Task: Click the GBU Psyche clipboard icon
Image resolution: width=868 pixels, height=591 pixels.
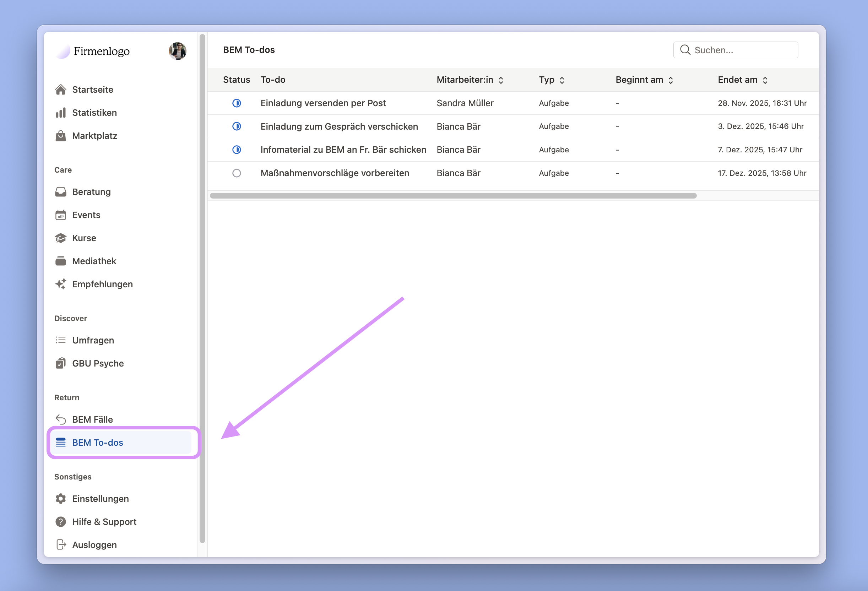Action: pos(60,363)
